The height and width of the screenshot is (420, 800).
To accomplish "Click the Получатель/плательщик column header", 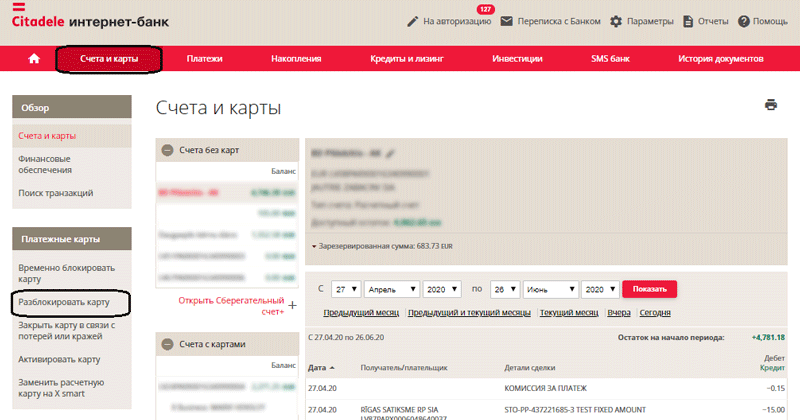I will [x=404, y=367].
